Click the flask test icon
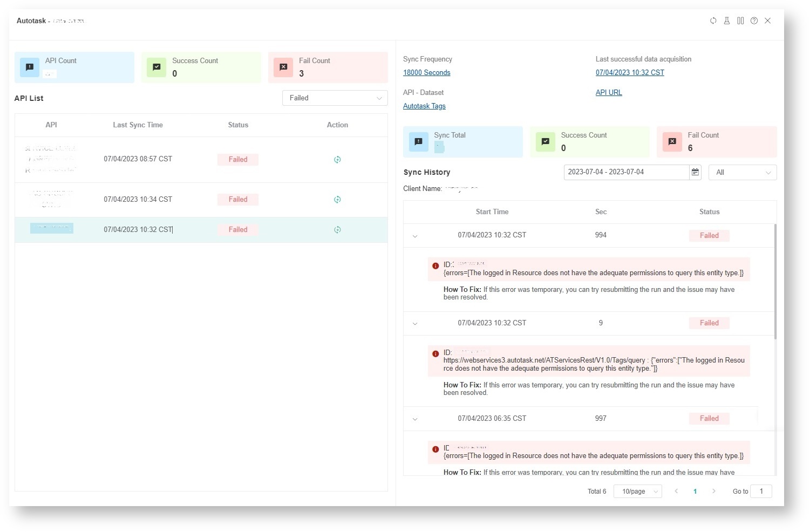The width and height of the screenshot is (810, 532). (x=727, y=21)
